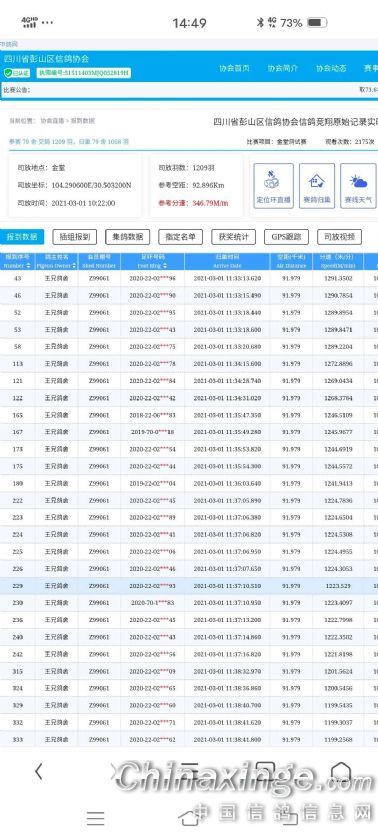Switch to 插组报到 tab
378x840 pixels.
(75, 237)
